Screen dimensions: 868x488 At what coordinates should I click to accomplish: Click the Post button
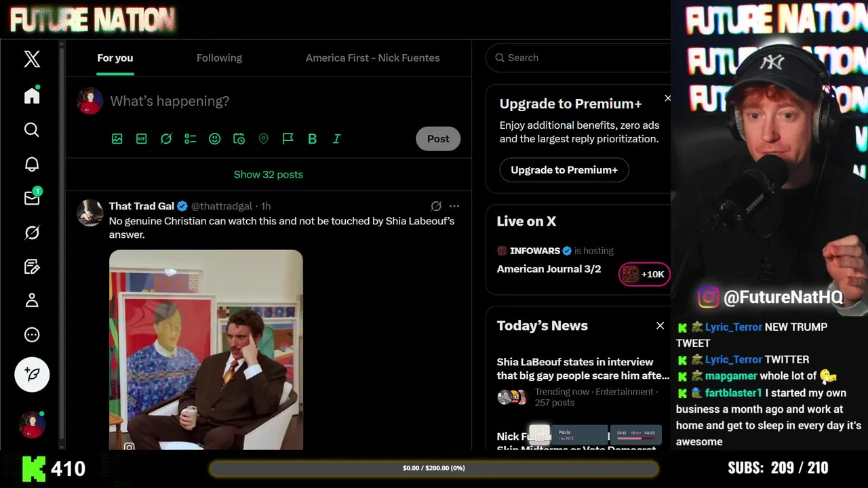click(x=438, y=139)
